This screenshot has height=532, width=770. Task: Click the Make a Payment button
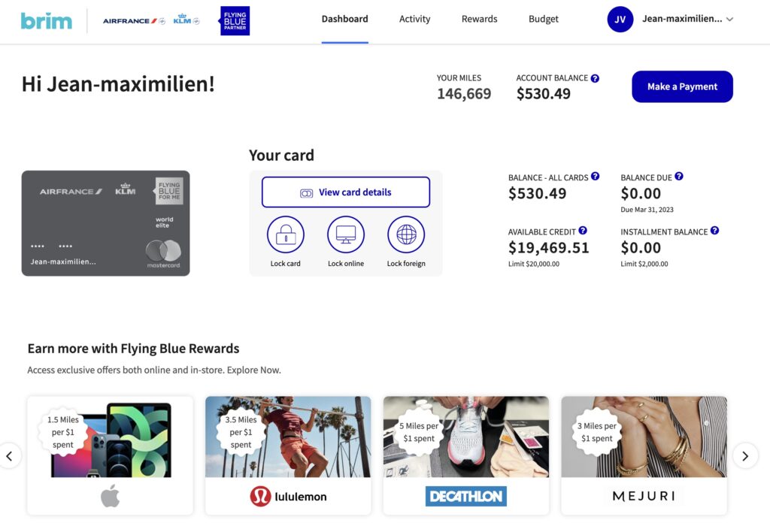pos(682,86)
